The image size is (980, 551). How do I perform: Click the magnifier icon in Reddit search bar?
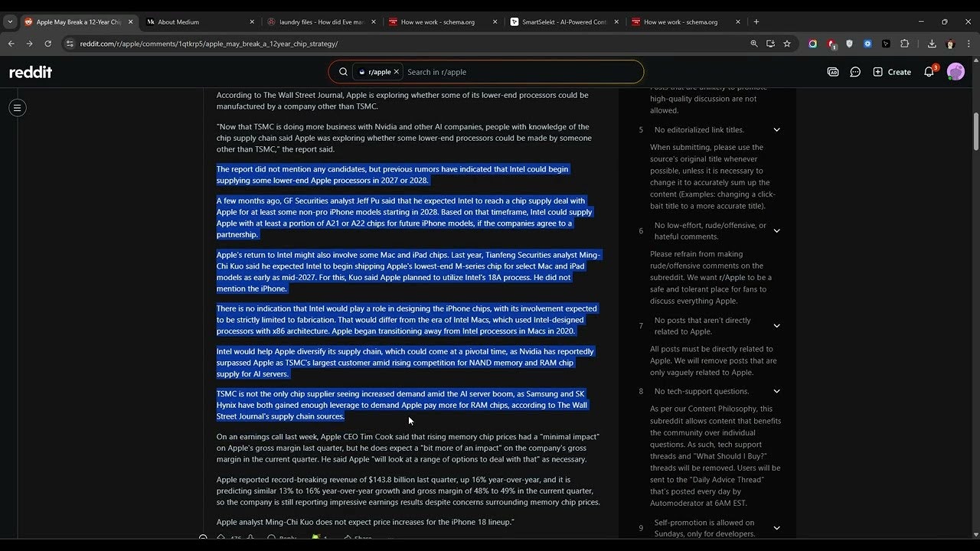click(x=343, y=72)
